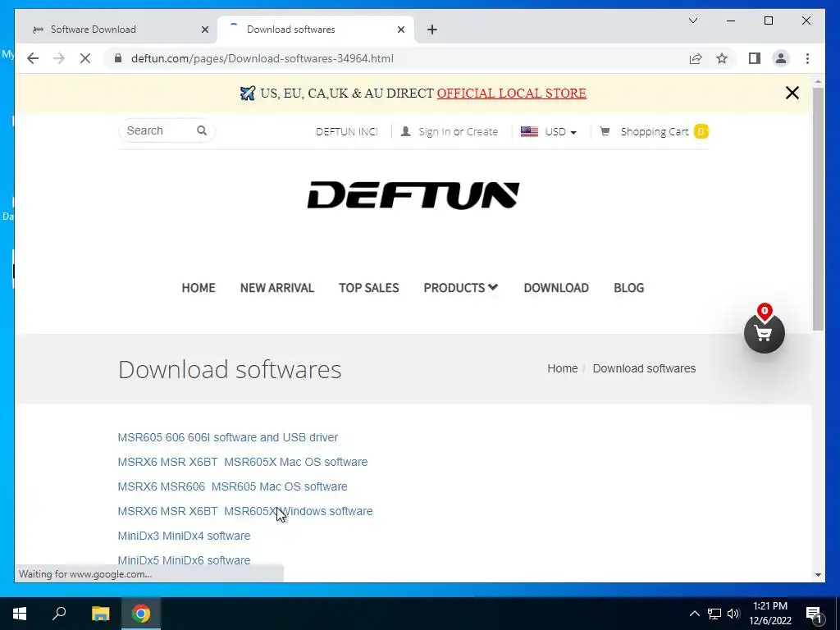Viewport: 840px width, 630px height.
Task: Open browser side panel icon
Action: pos(755,58)
